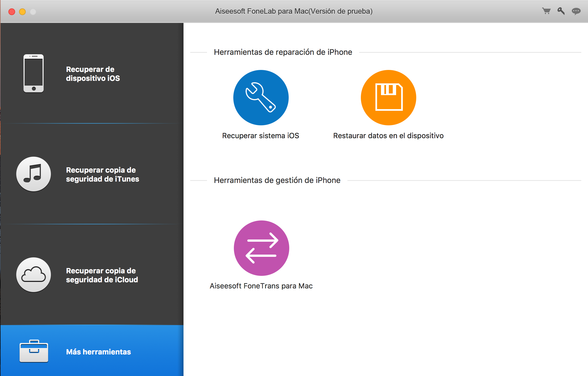Open the shopping cart purchase icon
The image size is (588, 376).
click(546, 11)
